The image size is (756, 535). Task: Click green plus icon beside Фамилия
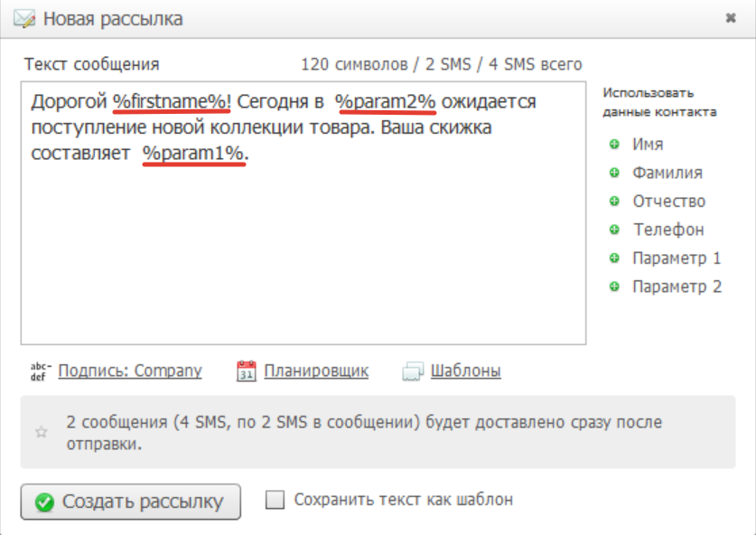click(614, 173)
